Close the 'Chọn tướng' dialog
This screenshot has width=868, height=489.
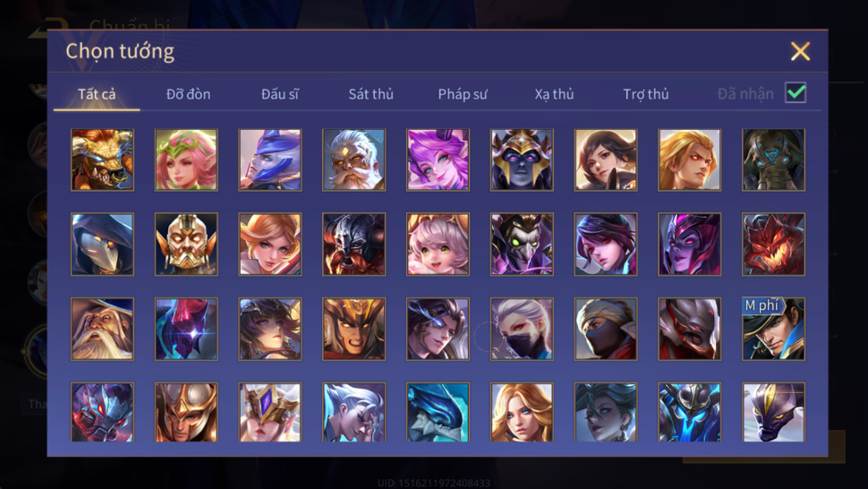801,52
